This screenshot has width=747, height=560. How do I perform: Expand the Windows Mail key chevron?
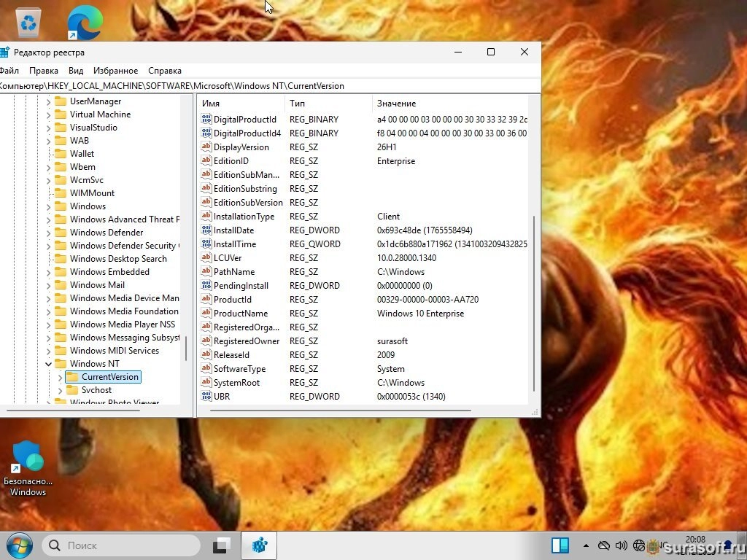coord(48,285)
